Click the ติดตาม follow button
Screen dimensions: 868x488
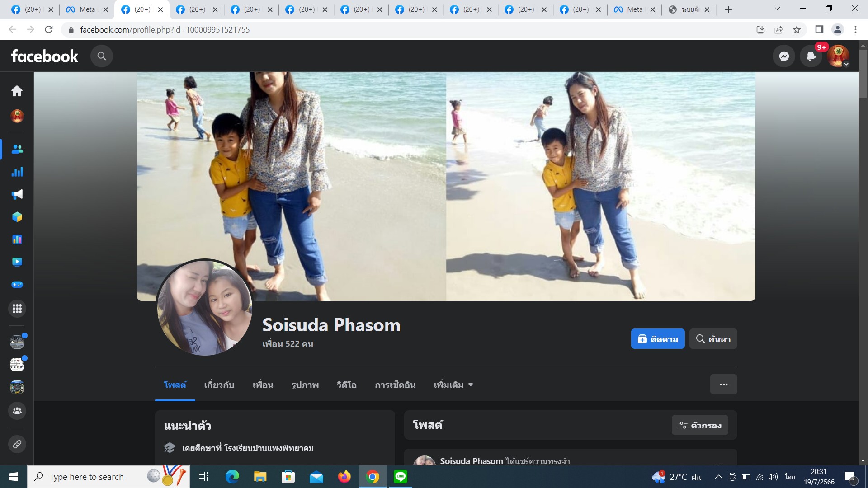(657, 339)
